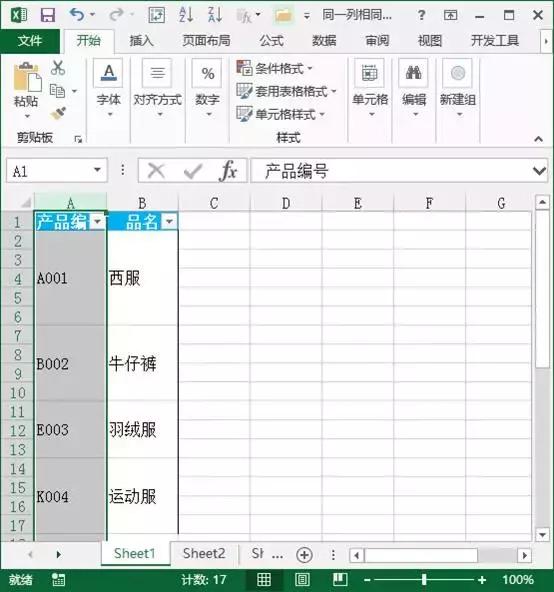Open Cell Styles (单元格样式) dropdown
Screen dimensions: 554x592
coord(280,114)
